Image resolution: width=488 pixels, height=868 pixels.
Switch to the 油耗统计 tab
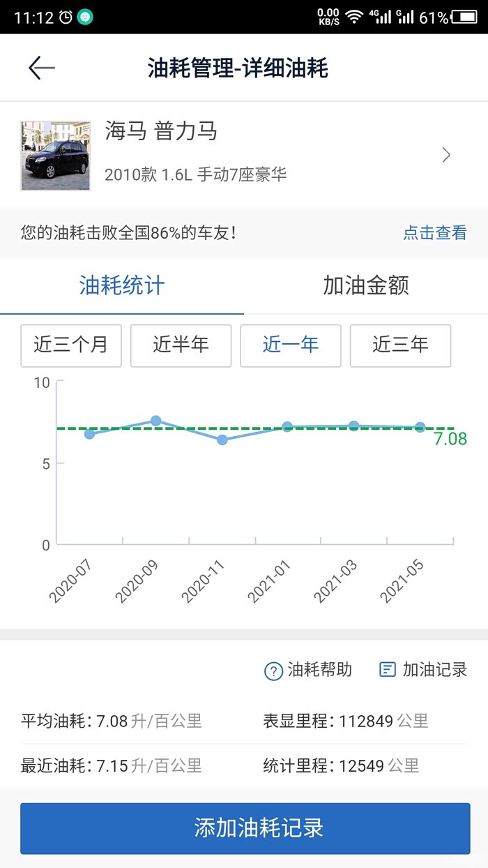click(122, 285)
